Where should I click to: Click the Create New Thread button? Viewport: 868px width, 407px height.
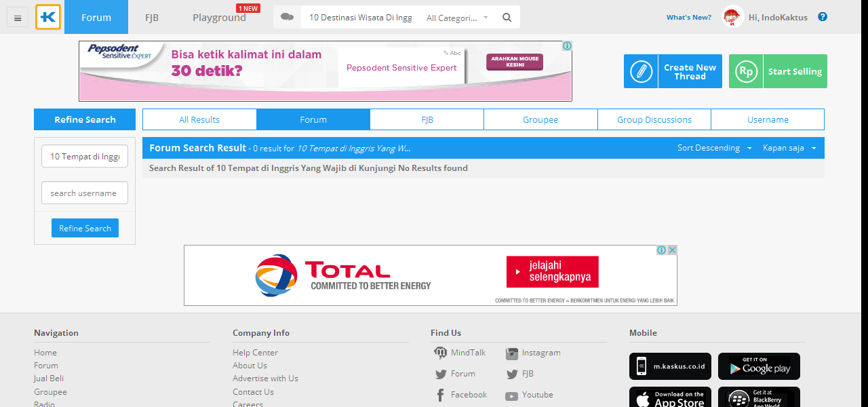pyautogui.click(x=673, y=71)
